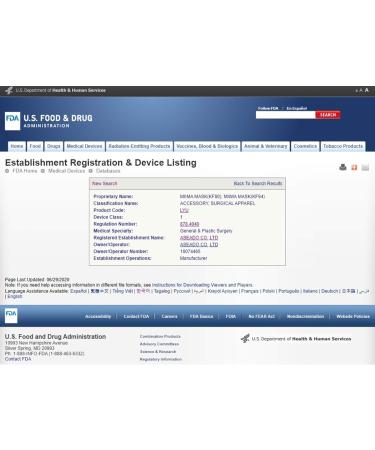
Task: Open the Animal & Veterinary tab
Action: pos(266,146)
